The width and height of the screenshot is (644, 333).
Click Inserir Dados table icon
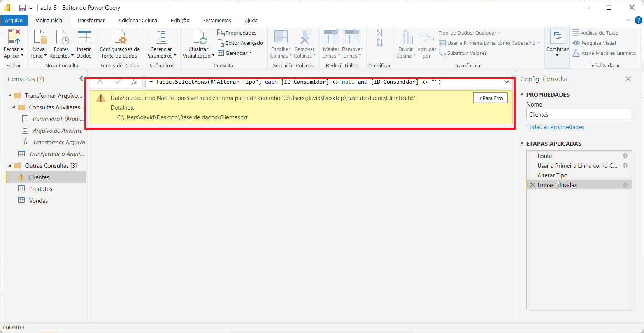[84, 37]
